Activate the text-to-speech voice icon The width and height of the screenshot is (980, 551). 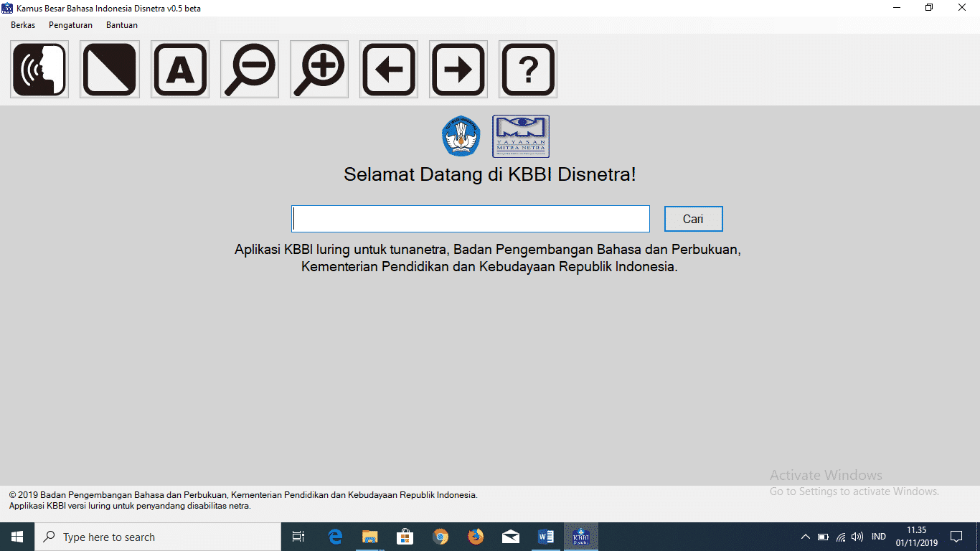coord(39,70)
